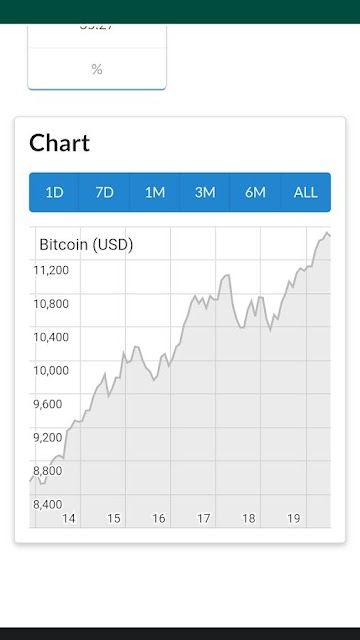Screen dimensions: 360x640
Task: Select the 16 date axis label
Action: tap(159, 518)
